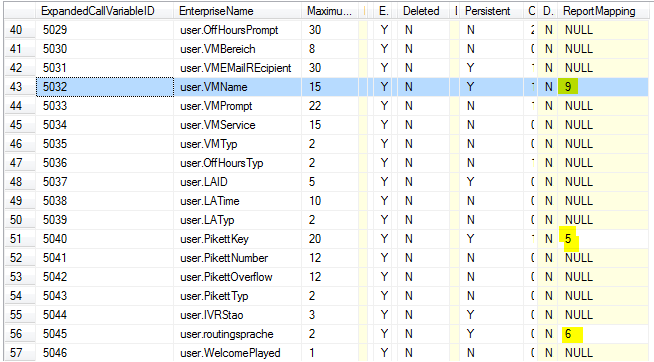The image size is (654, 362).
Task: Click cell 5029 in ID column
Action: pyautogui.click(x=104, y=30)
